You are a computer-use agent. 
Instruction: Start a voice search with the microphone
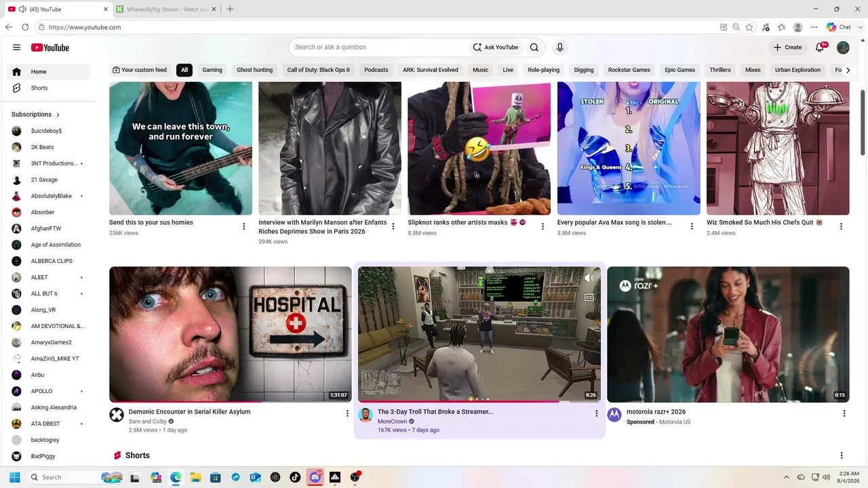pyautogui.click(x=559, y=47)
